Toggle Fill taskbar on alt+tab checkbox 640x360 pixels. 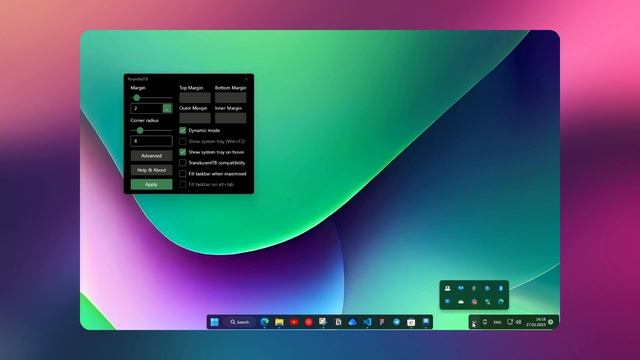tap(183, 184)
